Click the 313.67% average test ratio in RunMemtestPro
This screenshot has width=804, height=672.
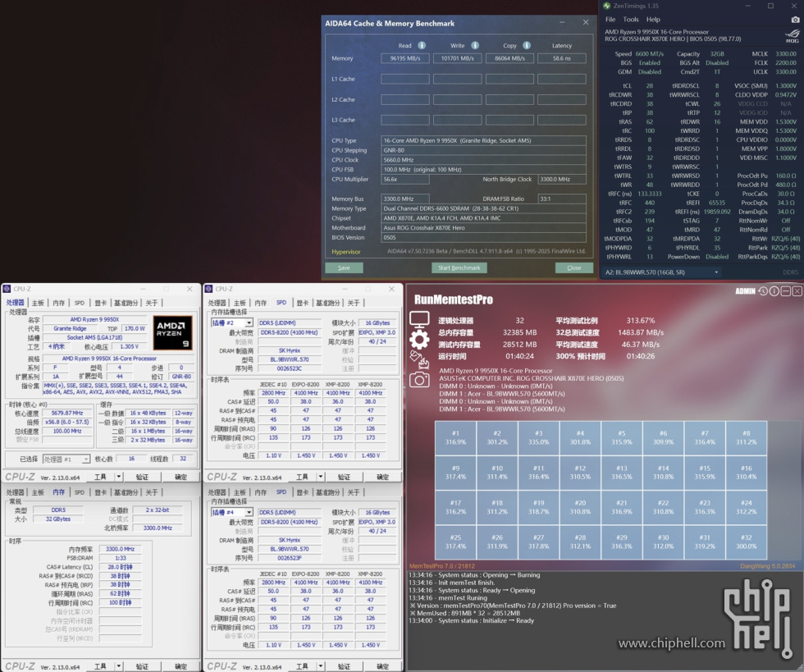click(641, 321)
